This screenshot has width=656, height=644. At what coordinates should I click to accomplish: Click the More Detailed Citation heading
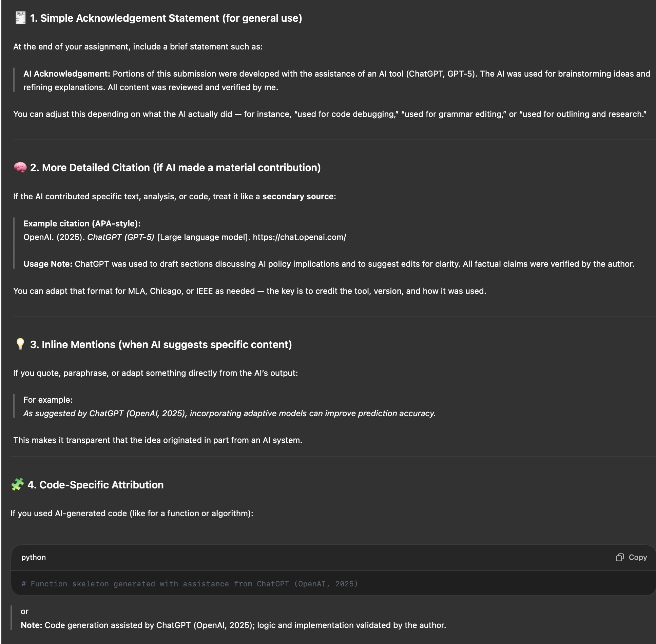pyautogui.click(x=175, y=168)
